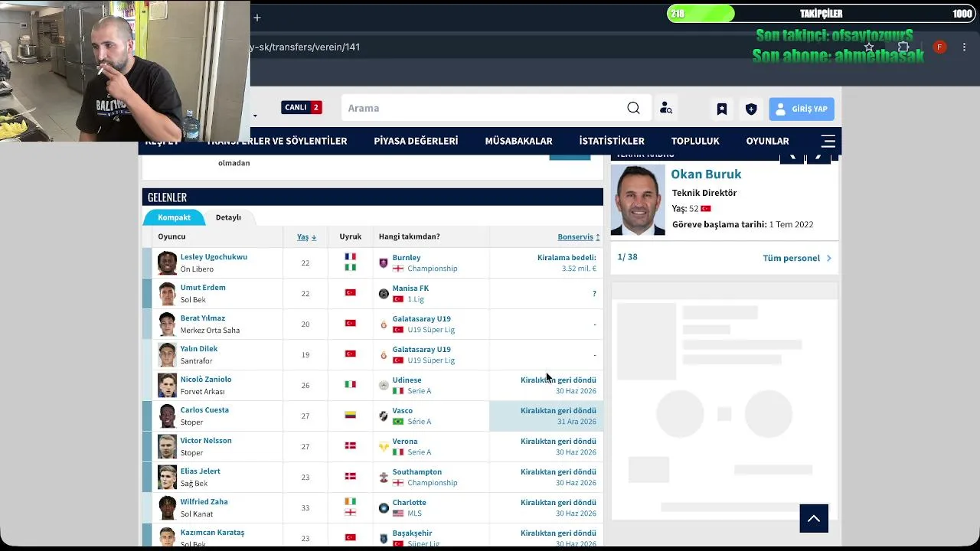Switch to the Detaylı tab
Screen dimensions: 980x551
point(228,217)
